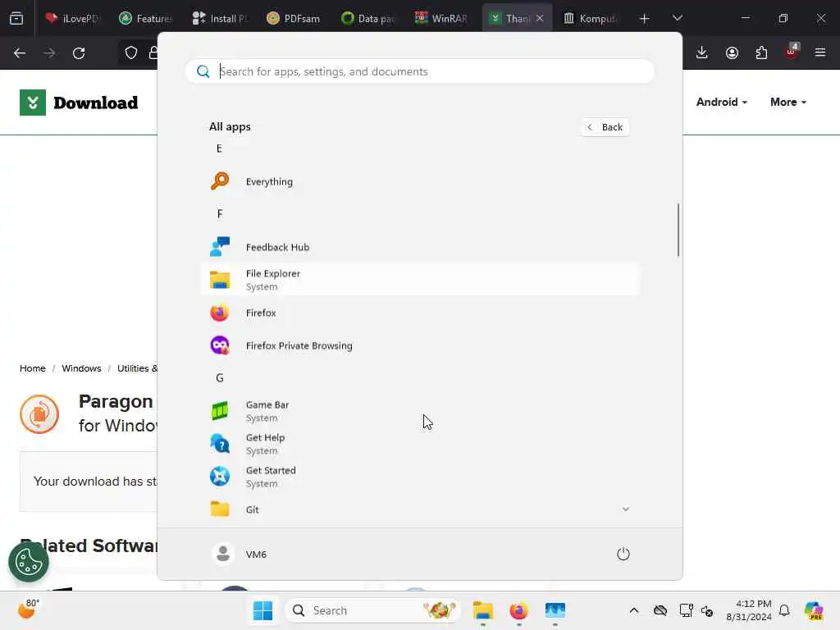
Task: Expand the Git folder chevron
Action: point(625,509)
